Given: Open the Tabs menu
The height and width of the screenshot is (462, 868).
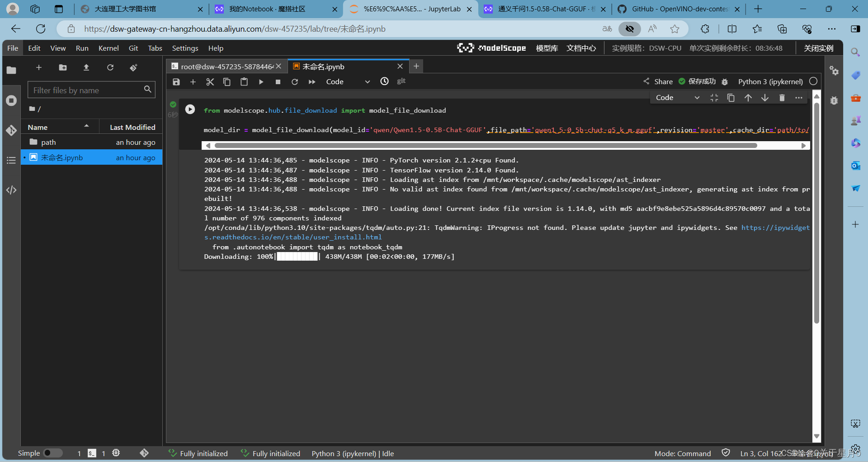Looking at the screenshot, I should coord(155,48).
